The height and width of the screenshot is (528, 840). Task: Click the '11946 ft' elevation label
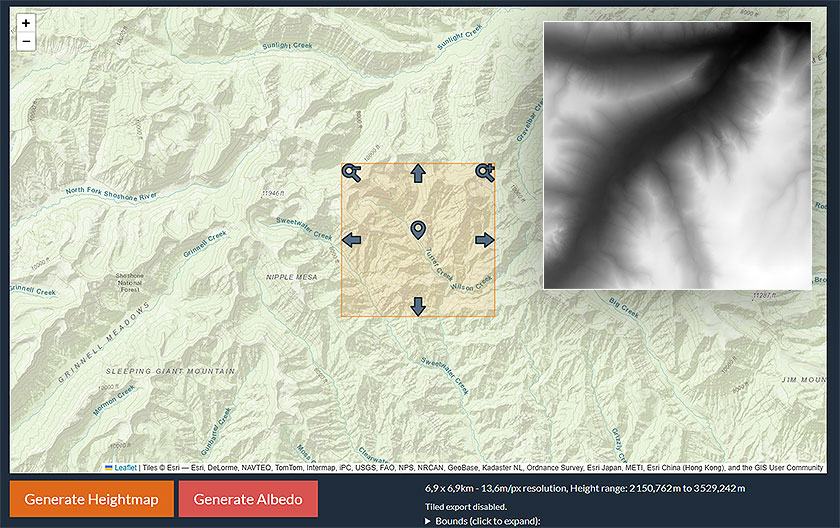(x=273, y=193)
